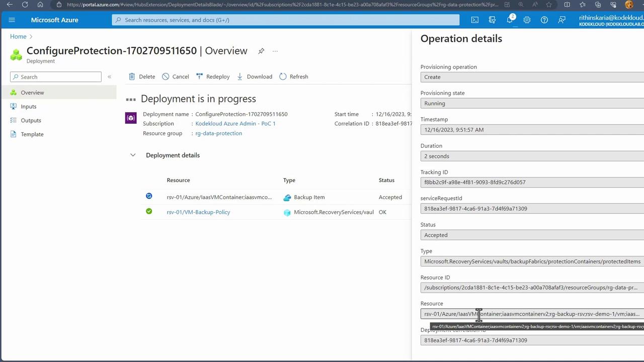Click the Microsoft Azure logo text

[x=54, y=20]
